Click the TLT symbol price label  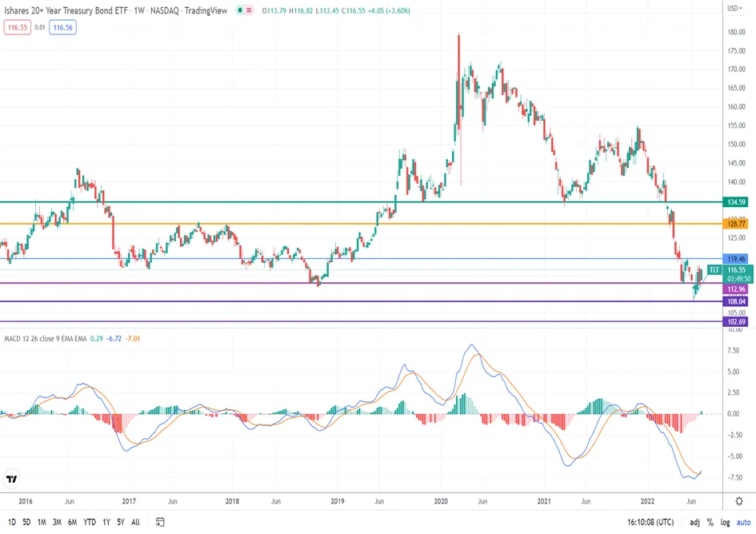pyautogui.click(x=714, y=270)
